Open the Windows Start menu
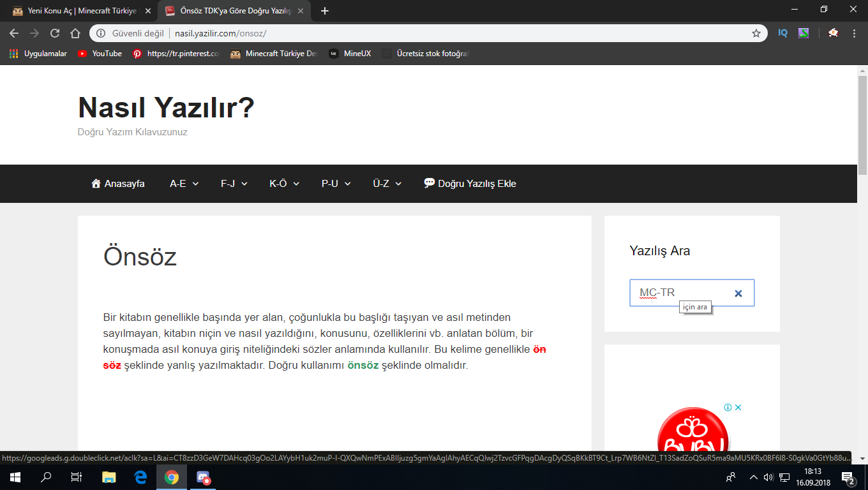The image size is (868, 490). [15, 477]
